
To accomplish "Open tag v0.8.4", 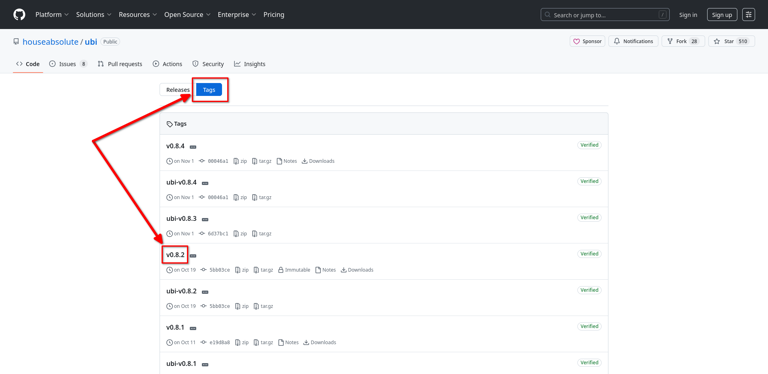I will tap(175, 146).
